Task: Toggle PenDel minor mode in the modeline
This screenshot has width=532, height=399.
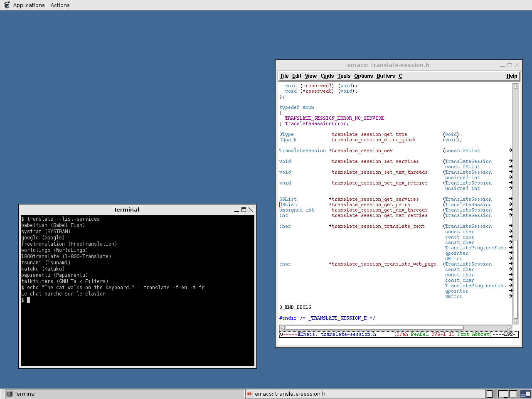Action: click(419, 334)
